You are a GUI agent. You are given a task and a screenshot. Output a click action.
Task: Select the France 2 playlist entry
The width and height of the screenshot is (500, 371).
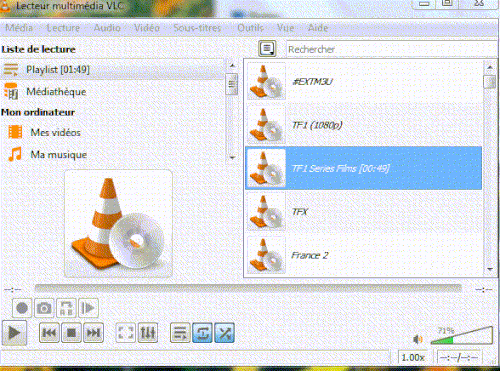364,255
